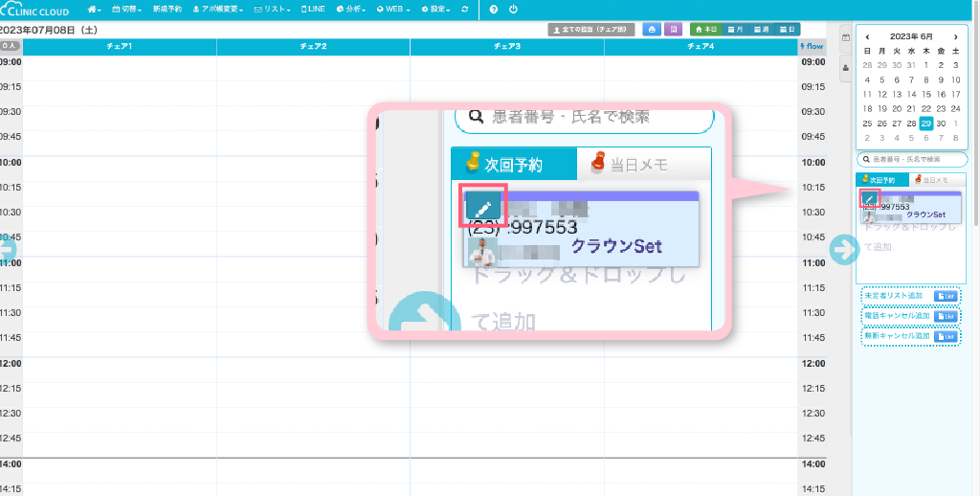This screenshot has width=980, height=496.
Task: Click the 全ての担当（チェア別） button
Action: click(x=591, y=30)
